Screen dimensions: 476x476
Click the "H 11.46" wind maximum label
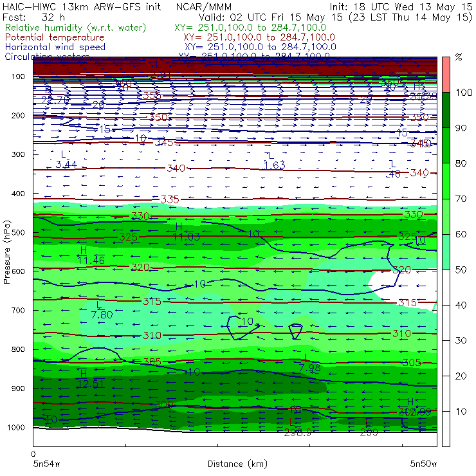tap(91, 255)
